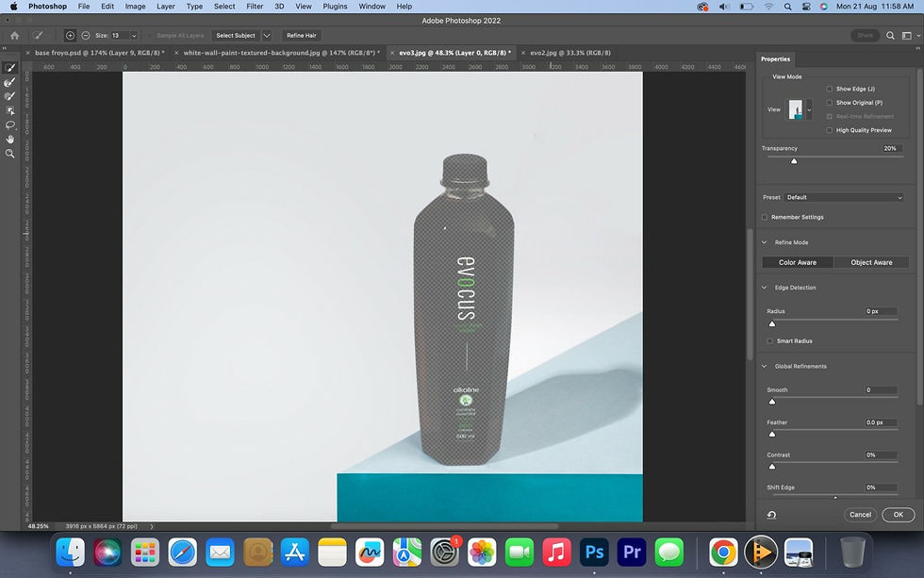Collapse the Global Refinements section
924x578 pixels.
765,367
